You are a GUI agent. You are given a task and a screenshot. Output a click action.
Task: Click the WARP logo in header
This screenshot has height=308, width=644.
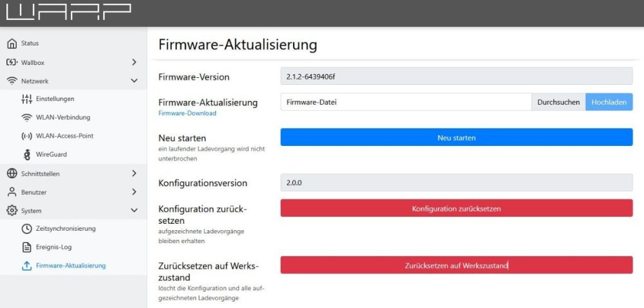pos(68,12)
